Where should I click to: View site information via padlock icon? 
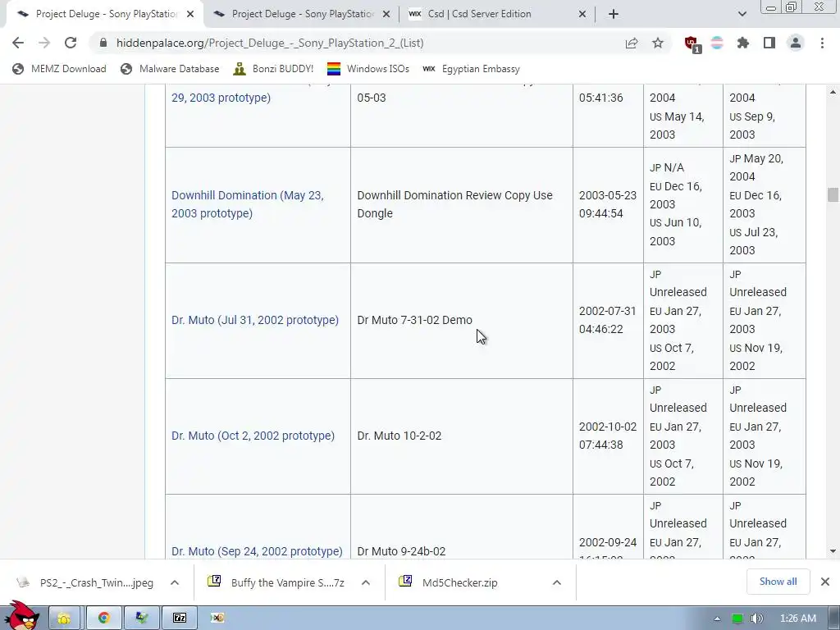pos(103,43)
